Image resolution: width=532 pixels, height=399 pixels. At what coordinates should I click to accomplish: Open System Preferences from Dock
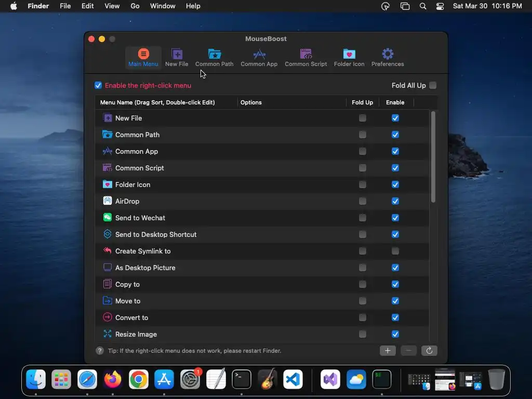click(190, 379)
